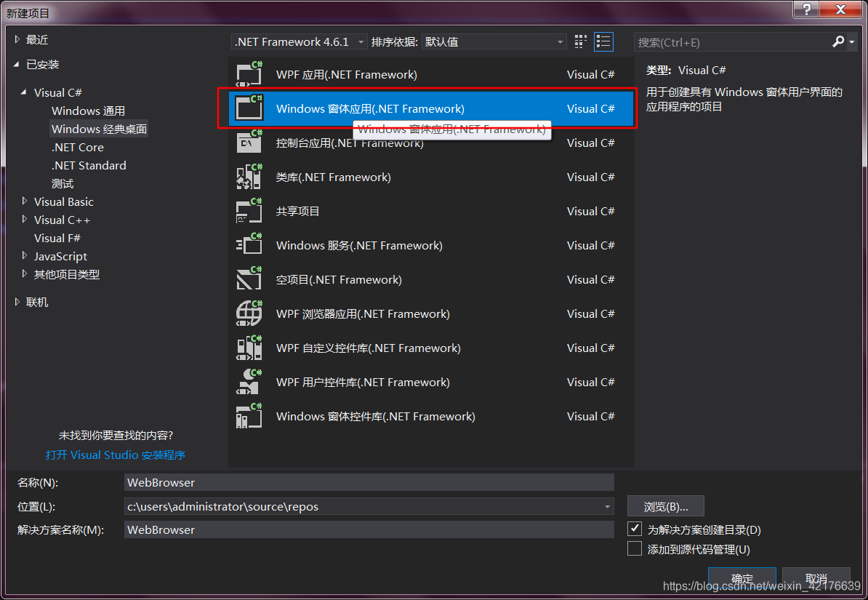
Task: Uncheck 为解决方案创建目录 checkbox
Action: [635, 529]
